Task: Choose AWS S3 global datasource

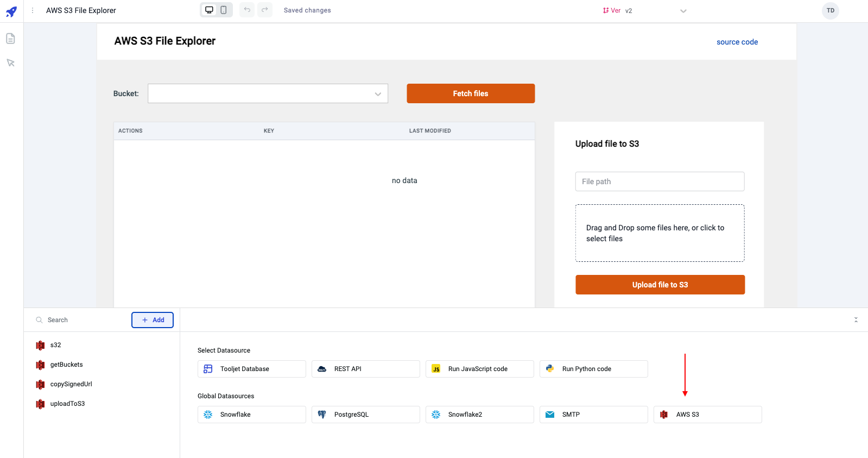Action: click(707, 415)
